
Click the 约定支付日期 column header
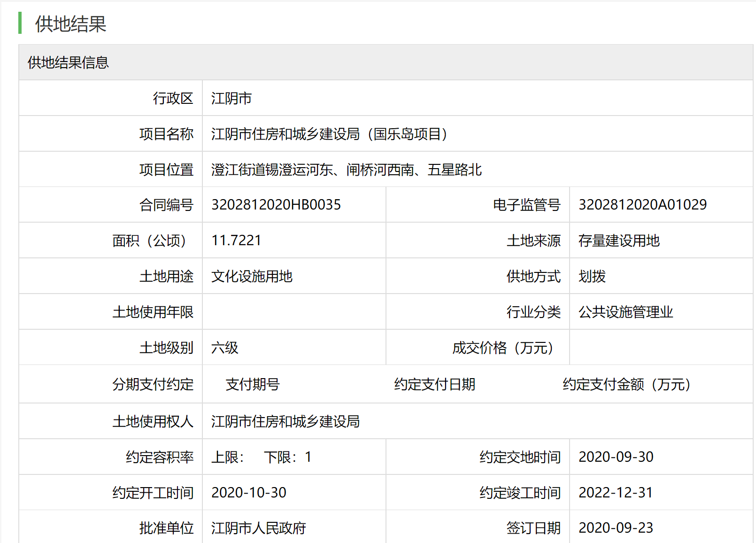(x=435, y=384)
